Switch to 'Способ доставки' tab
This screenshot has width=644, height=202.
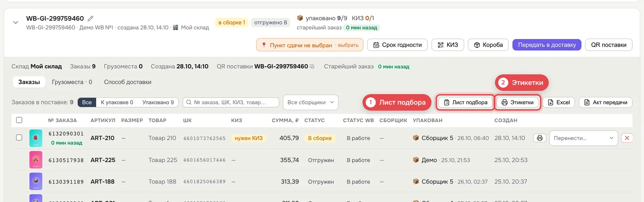click(x=128, y=82)
